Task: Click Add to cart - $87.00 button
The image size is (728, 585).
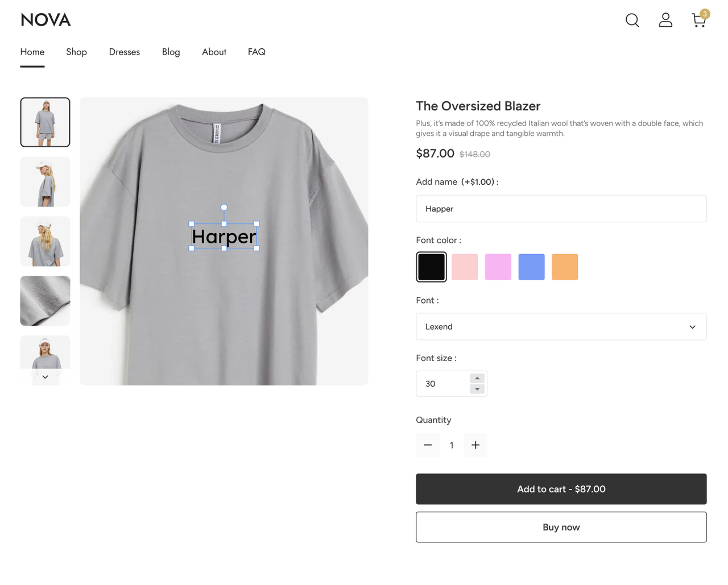Action: click(x=561, y=489)
